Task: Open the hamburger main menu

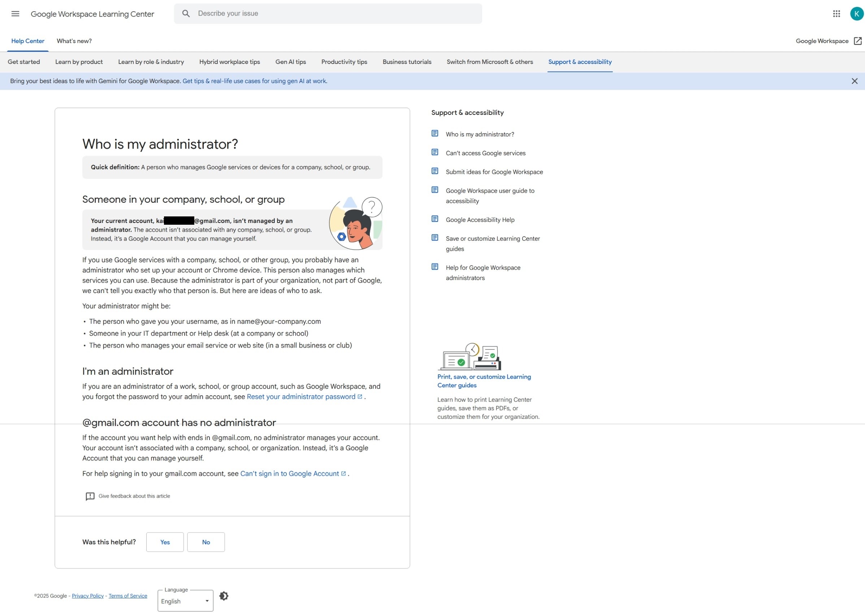Action: 15,14
